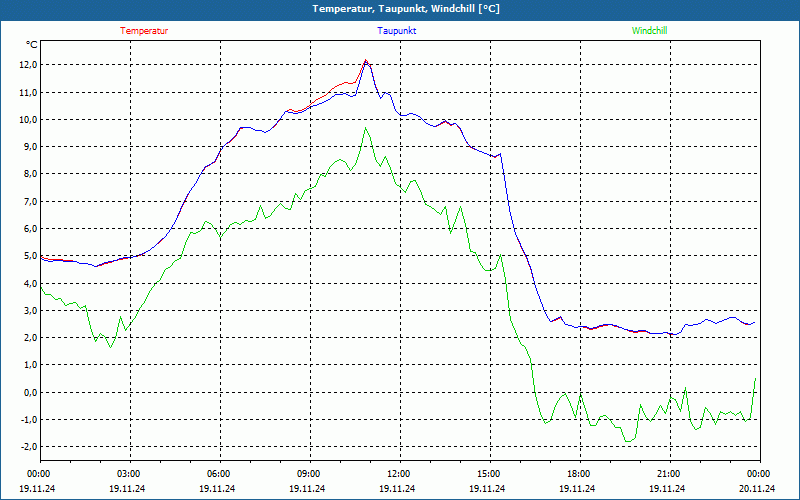Click the 1,0 y-axis value
This screenshot has width=800, height=500.
(x=30, y=365)
